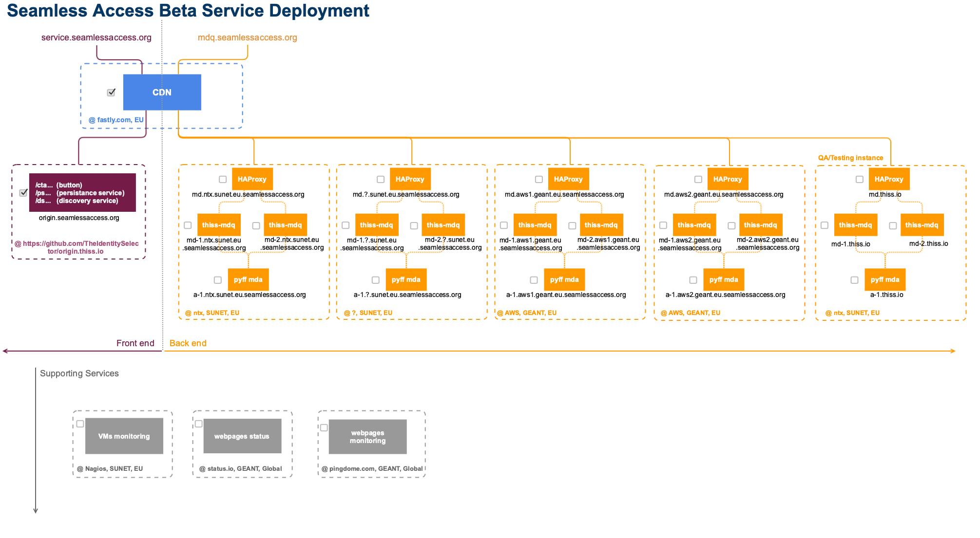Select HAProxy box for md.aws2.geant.eu

pos(728,179)
